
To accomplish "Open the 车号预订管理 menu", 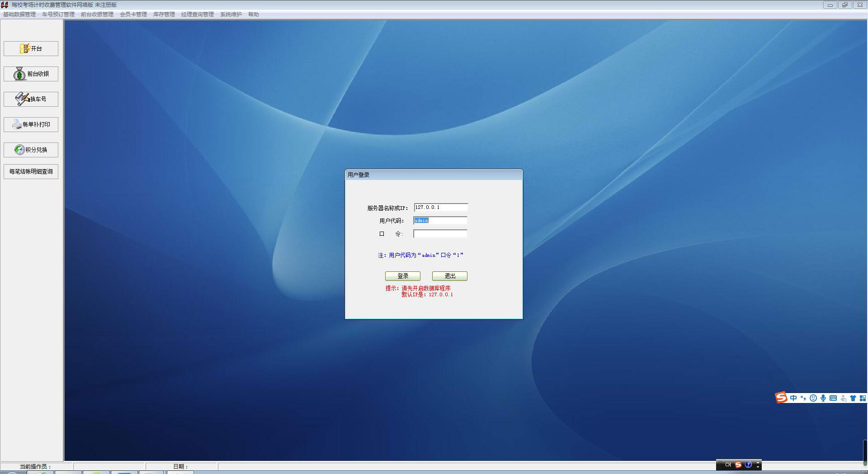I will (58, 14).
